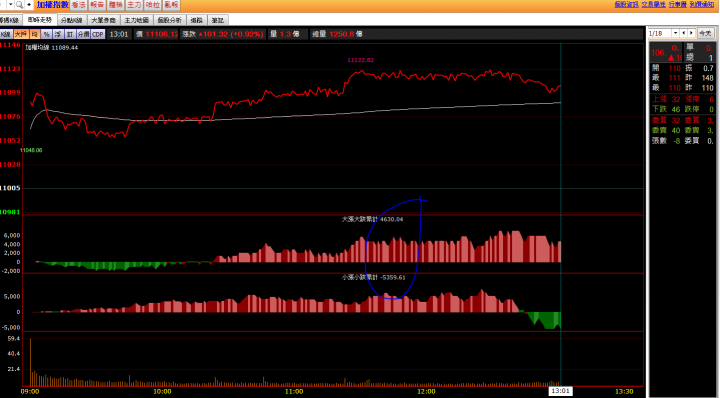The image size is (720, 398).
Task: Click the small plus icon next to the magnifier
Action: (x=29, y=5)
